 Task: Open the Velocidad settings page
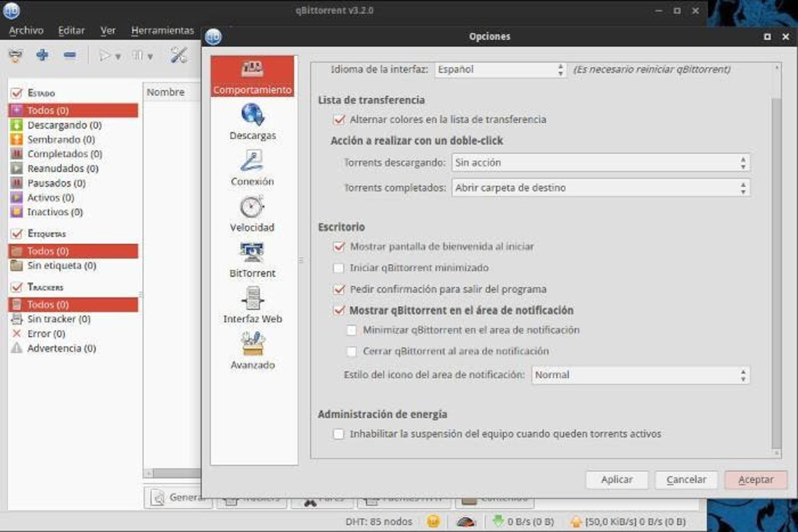(253, 214)
